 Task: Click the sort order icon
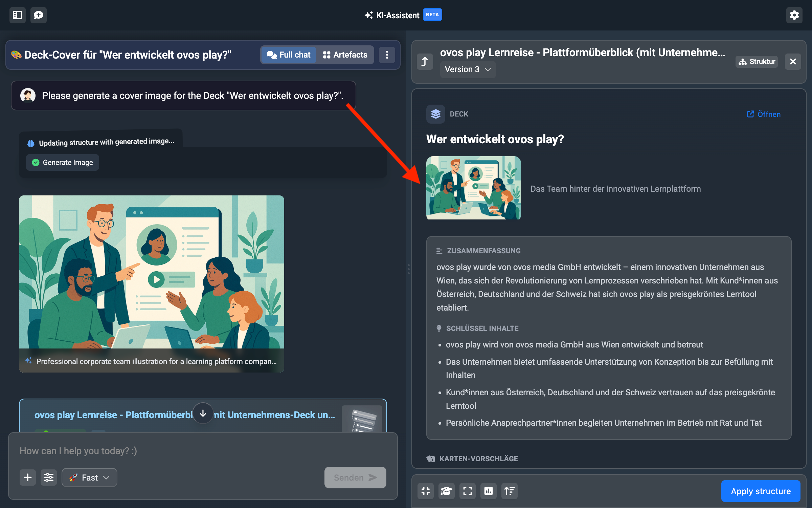[510, 491]
